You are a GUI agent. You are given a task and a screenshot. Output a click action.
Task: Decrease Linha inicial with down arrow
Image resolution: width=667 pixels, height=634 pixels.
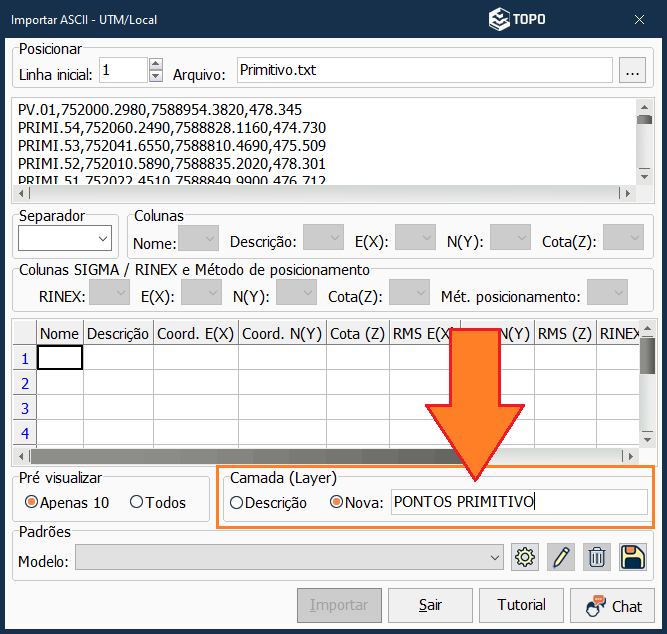(155, 76)
